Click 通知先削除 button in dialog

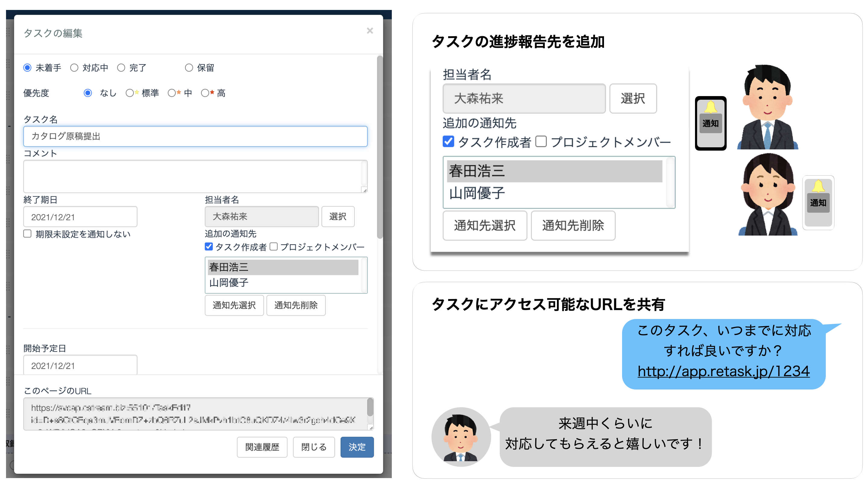[296, 305]
